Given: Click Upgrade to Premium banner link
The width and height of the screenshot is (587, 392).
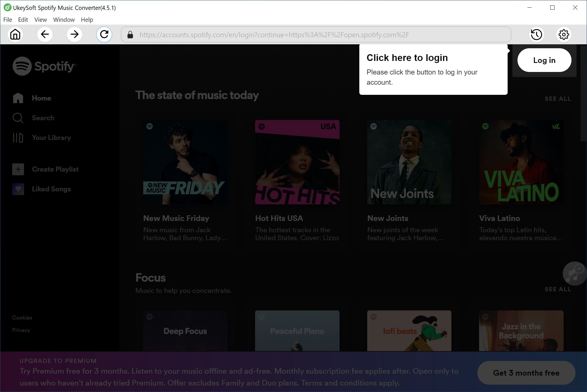Looking at the screenshot, I should [x=59, y=360].
